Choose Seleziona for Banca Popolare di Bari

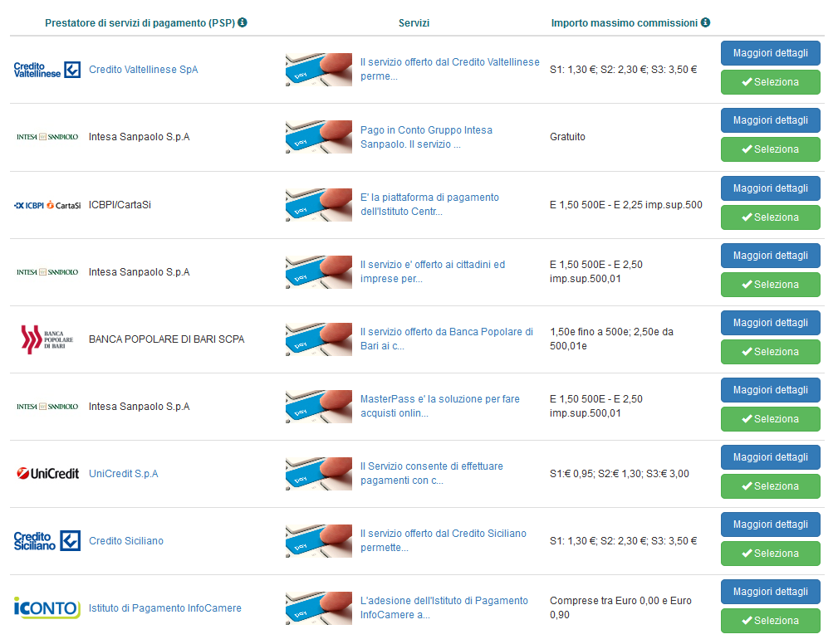770,352
